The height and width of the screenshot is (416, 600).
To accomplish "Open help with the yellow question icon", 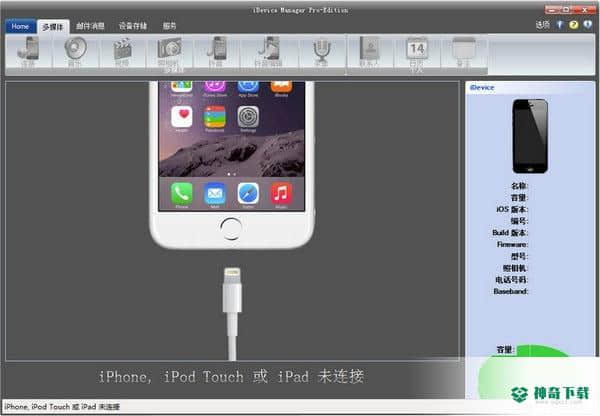I will [x=573, y=25].
